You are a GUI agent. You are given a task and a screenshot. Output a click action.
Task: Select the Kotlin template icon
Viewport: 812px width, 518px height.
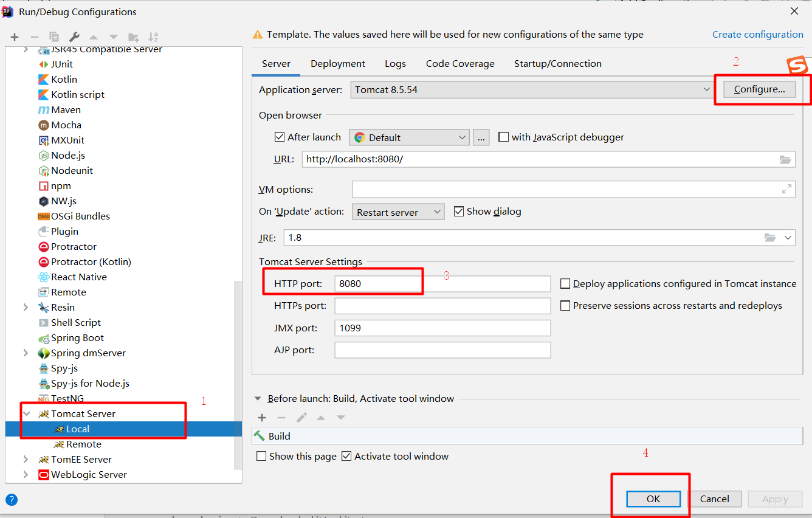44,79
